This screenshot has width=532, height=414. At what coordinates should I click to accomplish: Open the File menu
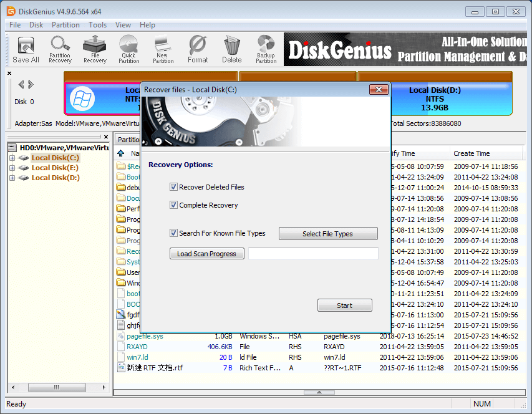[15, 25]
